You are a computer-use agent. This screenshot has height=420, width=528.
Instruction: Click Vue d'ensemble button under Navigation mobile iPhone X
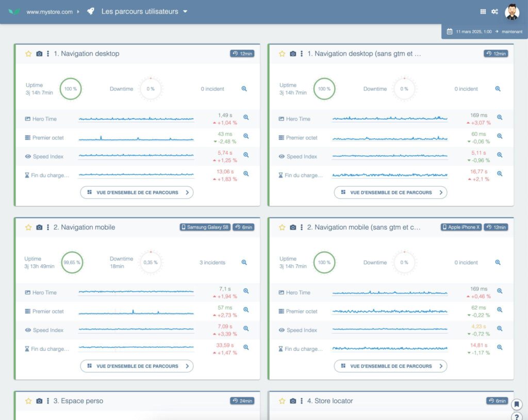(x=390, y=366)
